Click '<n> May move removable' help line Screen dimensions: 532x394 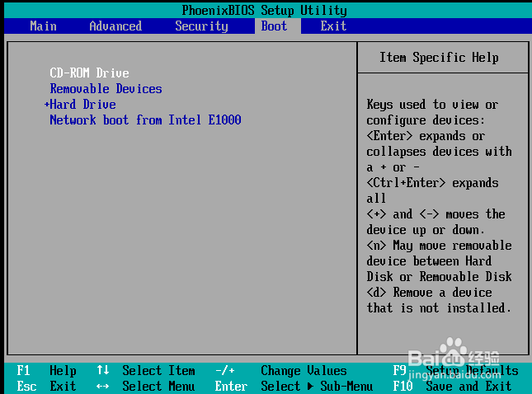(x=439, y=245)
